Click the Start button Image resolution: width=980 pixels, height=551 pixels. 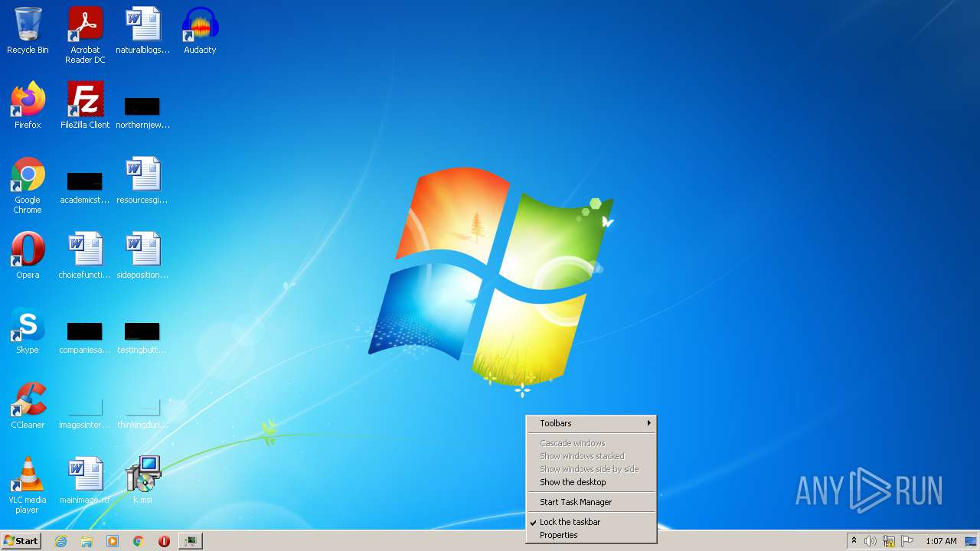(x=21, y=541)
